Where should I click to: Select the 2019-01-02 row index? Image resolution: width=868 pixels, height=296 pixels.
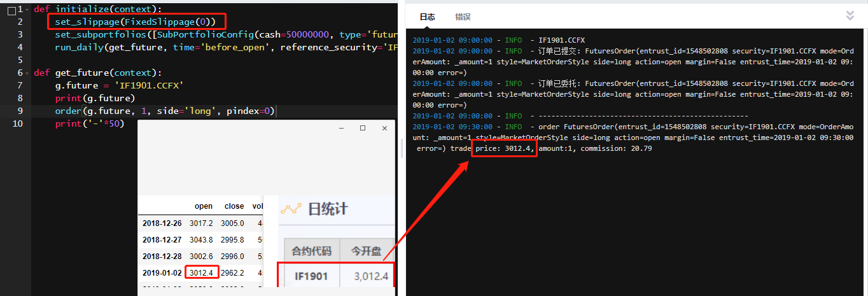162,272
